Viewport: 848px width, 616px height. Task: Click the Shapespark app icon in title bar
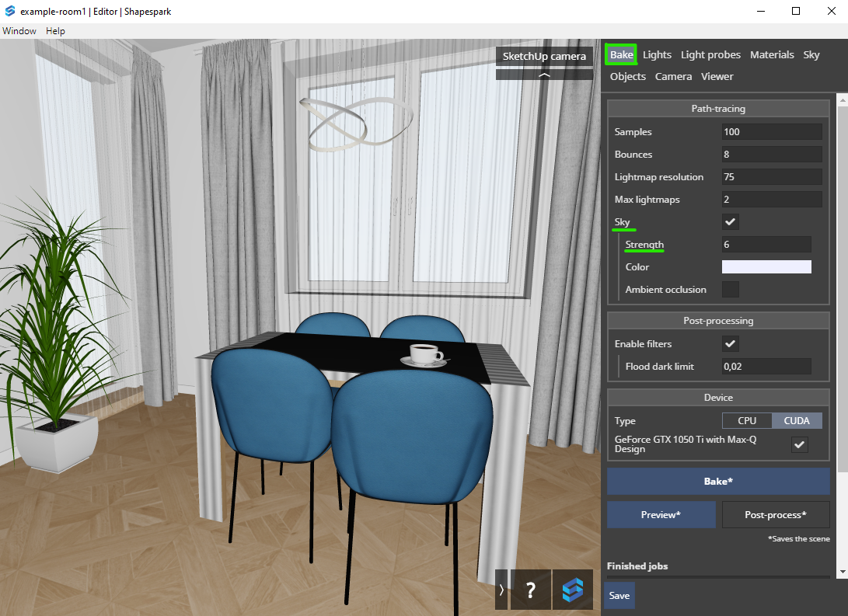(10, 11)
